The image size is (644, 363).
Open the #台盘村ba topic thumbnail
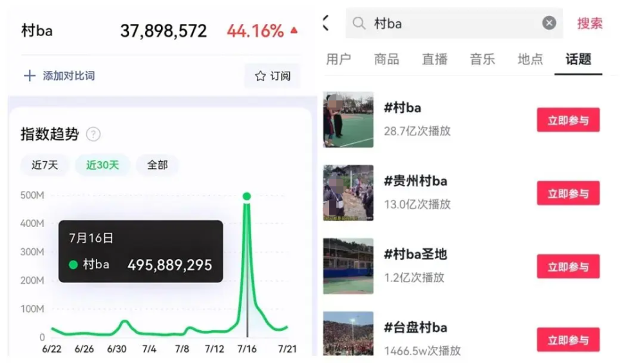[x=348, y=333]
